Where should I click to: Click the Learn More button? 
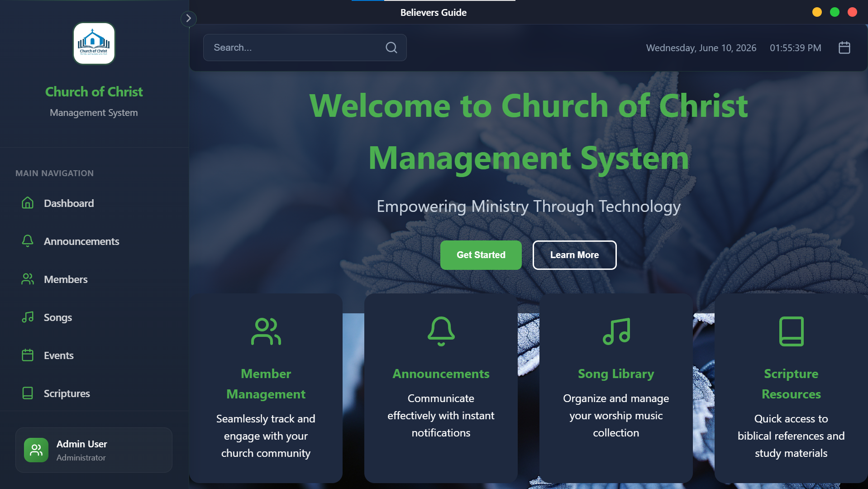(575, 255)
